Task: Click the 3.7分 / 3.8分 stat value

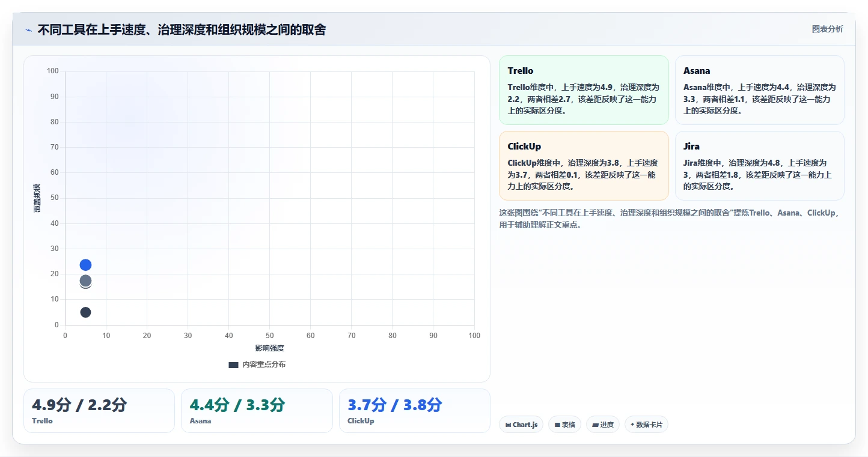Action: pos(394,405)
